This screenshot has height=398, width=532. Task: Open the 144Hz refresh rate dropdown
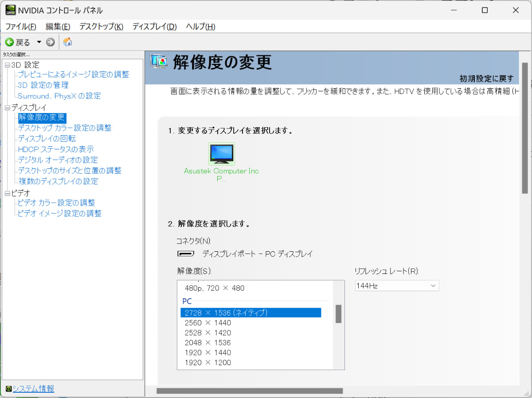tap(433, 285)
